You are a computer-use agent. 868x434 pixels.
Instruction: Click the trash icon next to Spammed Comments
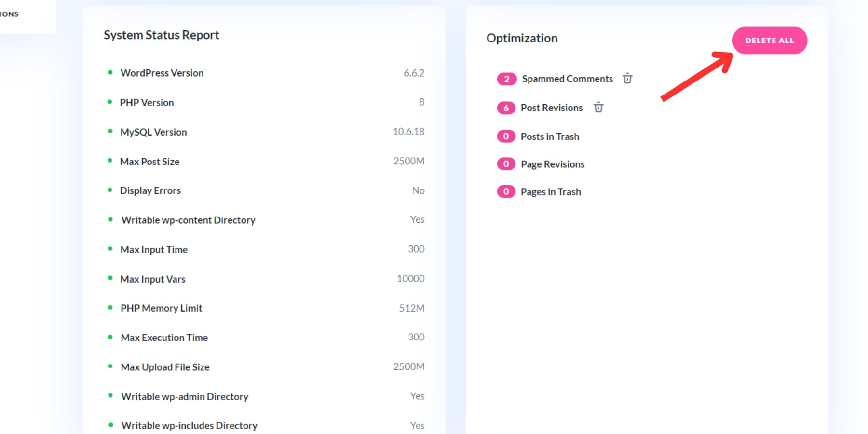(627, 79)
